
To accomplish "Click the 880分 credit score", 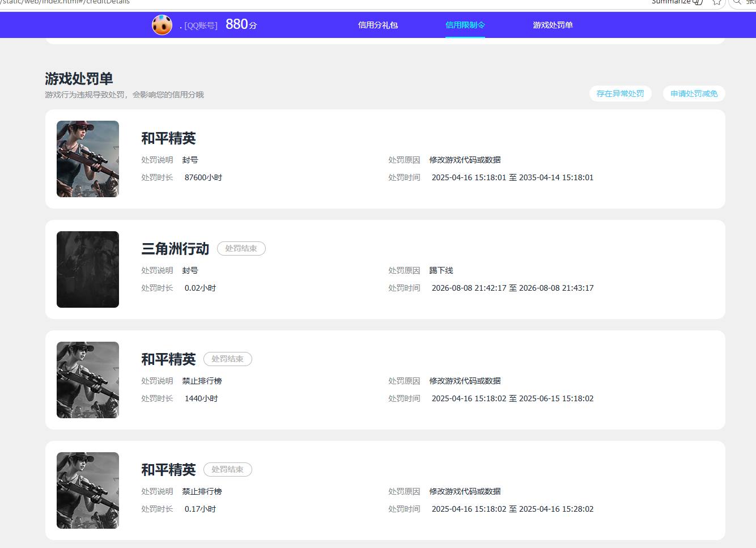I will (x=241, y=24).
